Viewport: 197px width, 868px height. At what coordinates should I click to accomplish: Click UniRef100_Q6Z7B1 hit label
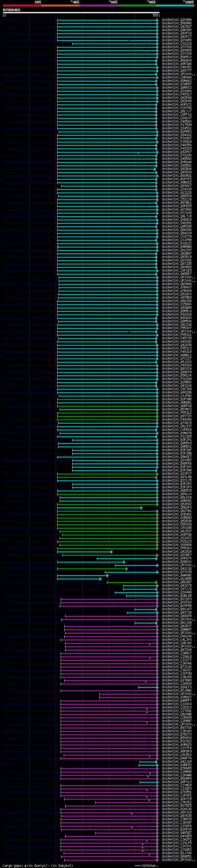[x=177, y=511]
